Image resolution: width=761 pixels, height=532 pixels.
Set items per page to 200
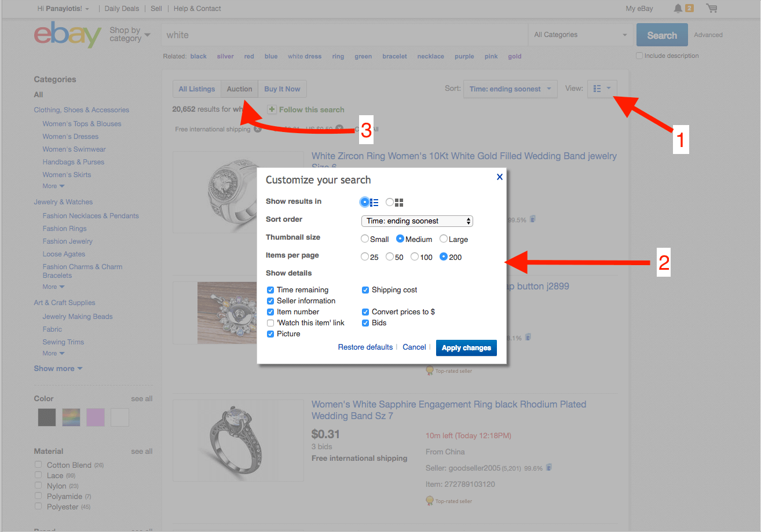[x=443, y=256]
